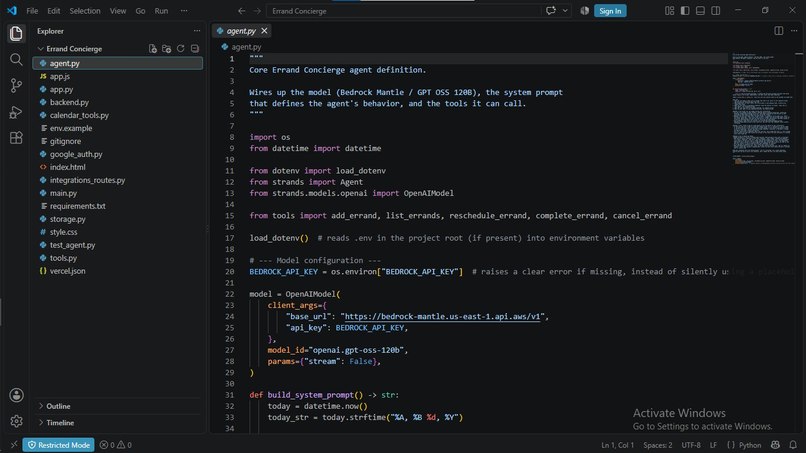Viewport: 806px width, 453px height.
Task: Change UTF-8 file encoding
Action: pos(691,445)
